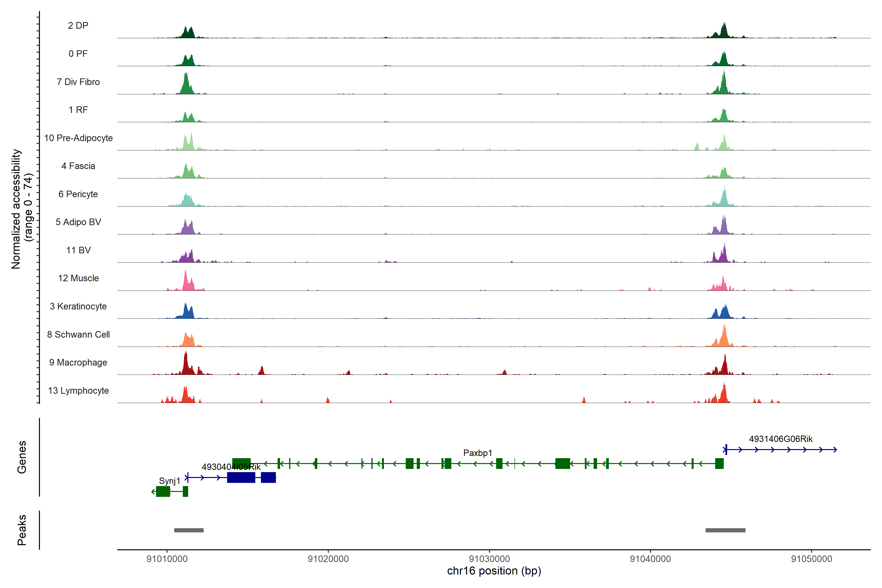Click the 91010000 axis tick label

167,559
